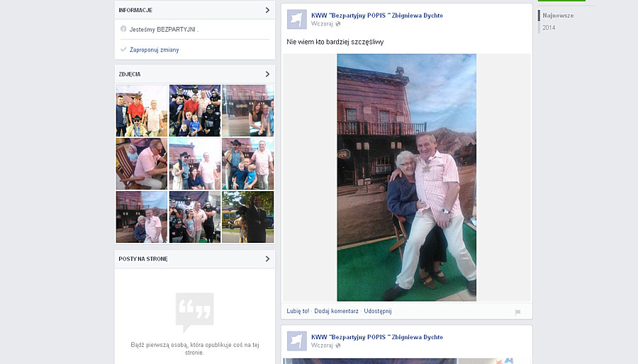The height and width of the screenshot is (364, 638).
Task: Click the page avatar on the second post
Action: 296,341
